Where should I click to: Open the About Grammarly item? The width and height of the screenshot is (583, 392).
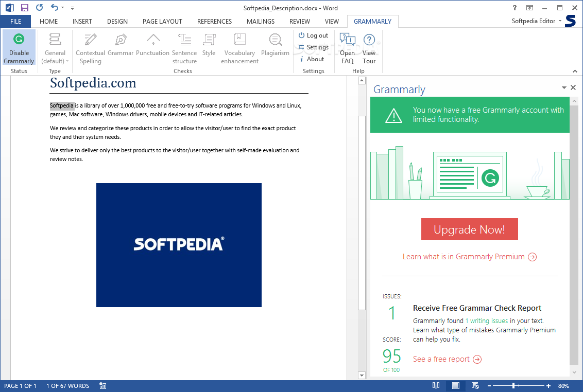(x=312, y=59)
